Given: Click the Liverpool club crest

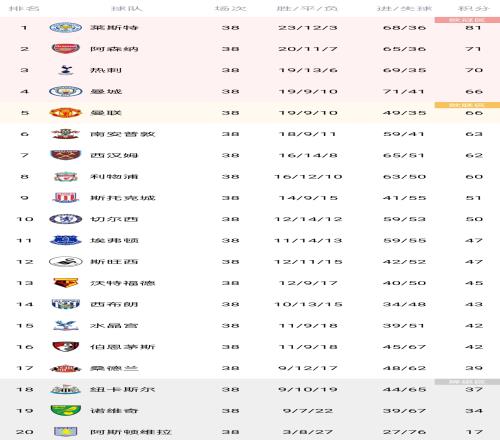Looking at the screenshot, I should pos(66,177).
